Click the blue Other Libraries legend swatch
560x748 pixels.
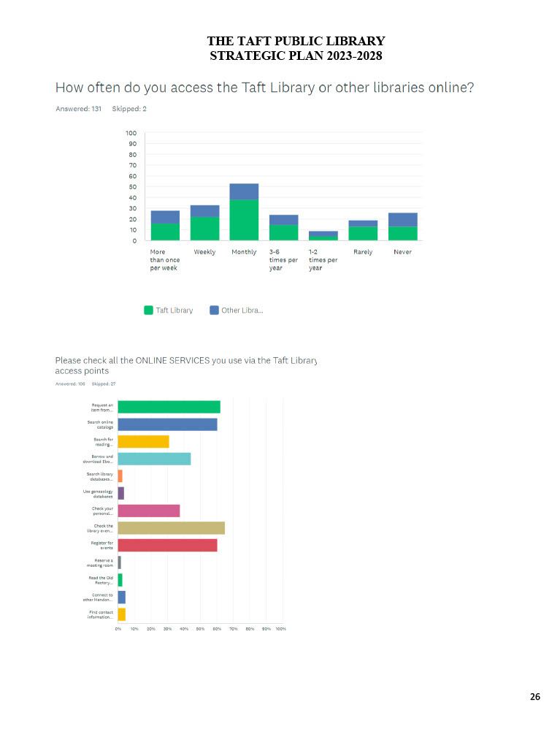tap(214, 310)
